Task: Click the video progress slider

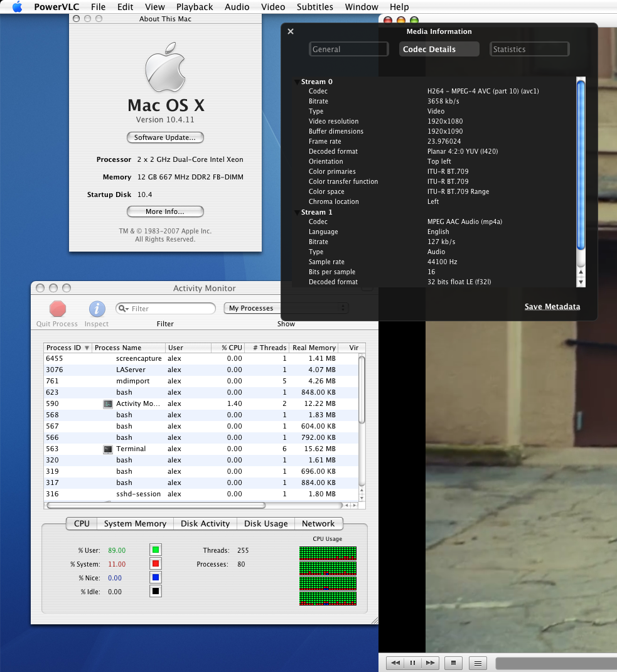Action: point(556,663)
